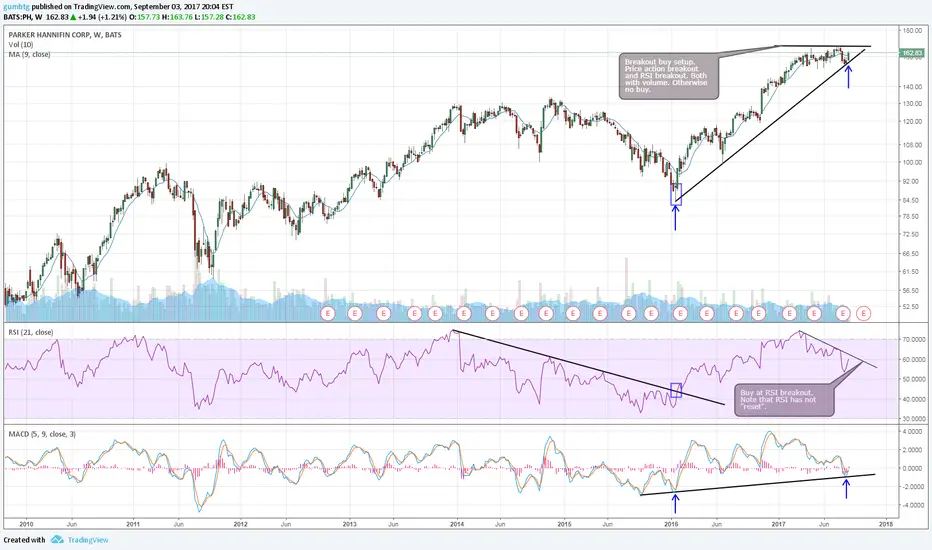The height and width of the screenshot is (550, 932).
Task: Select the PARKER HANNIFIN CORP, W, BATS title
Action: click(x=65, y=35)
